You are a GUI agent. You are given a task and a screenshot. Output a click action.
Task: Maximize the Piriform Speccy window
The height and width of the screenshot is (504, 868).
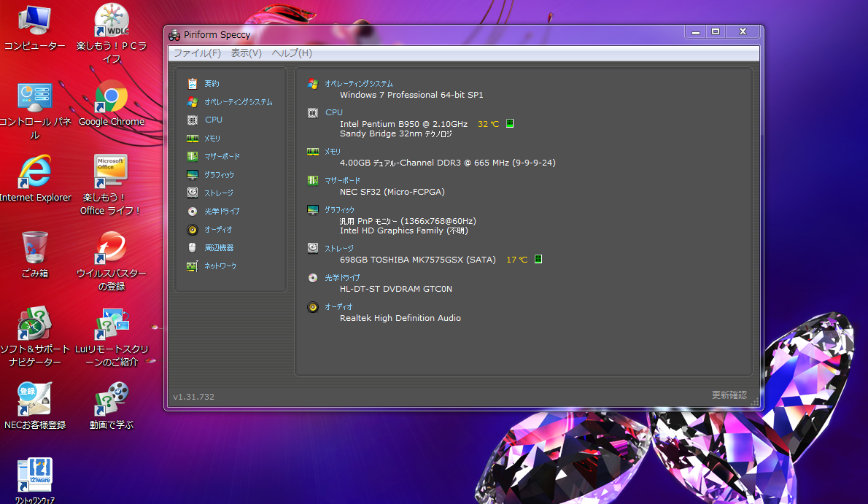pos(716,32)
